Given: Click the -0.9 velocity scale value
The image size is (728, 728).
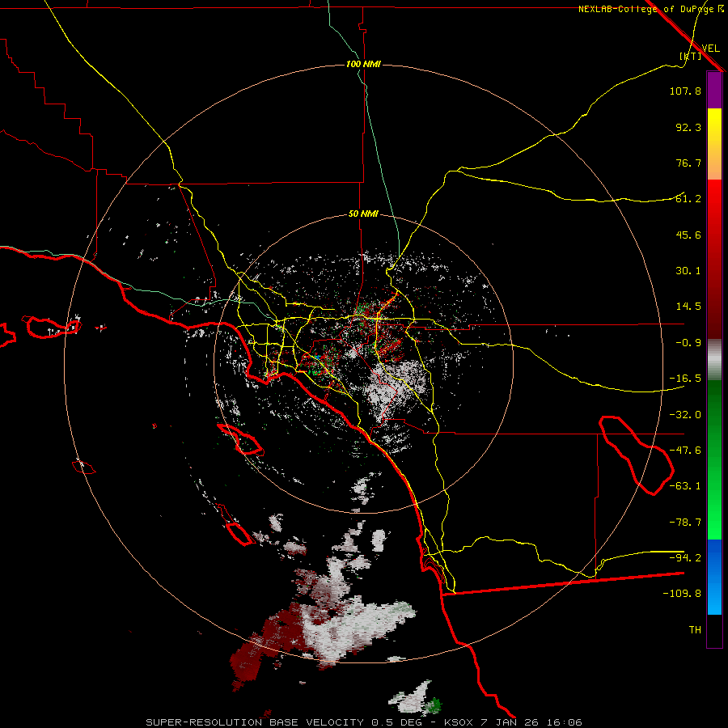Looking at the screenshot, I should coord(688,343).
